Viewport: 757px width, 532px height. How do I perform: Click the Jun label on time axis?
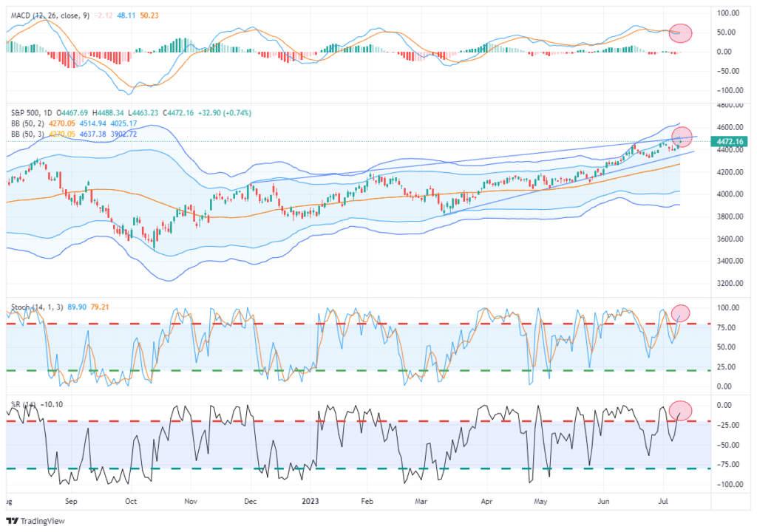tap(603, 502)
